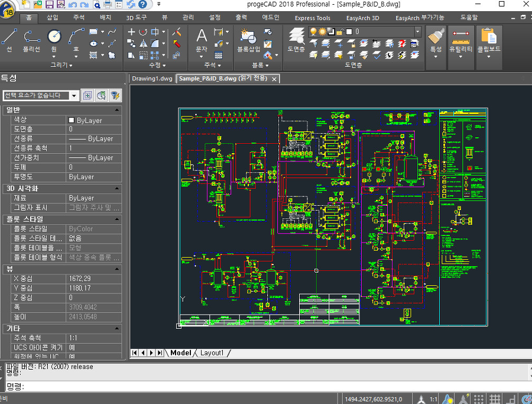Click the Explode tool icon
Screen dimensions: 532x404
point(177,43)
